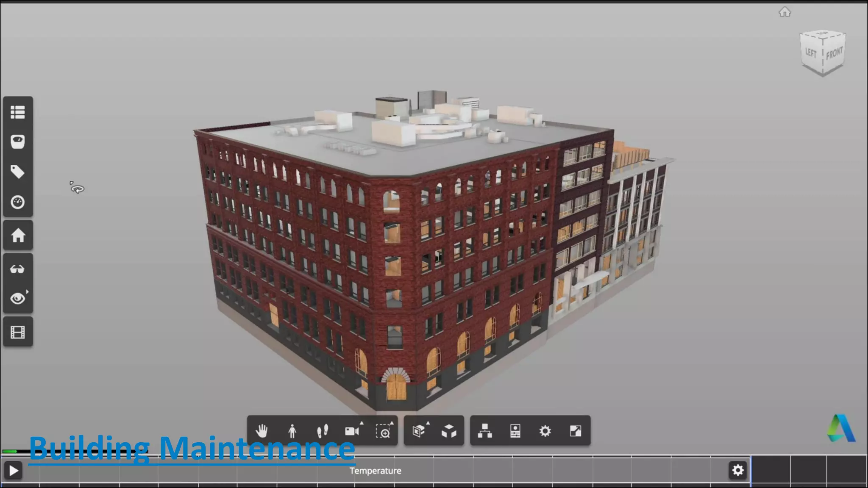
Task: Click the list panel sidebar icon
Action: coord(18,112)
